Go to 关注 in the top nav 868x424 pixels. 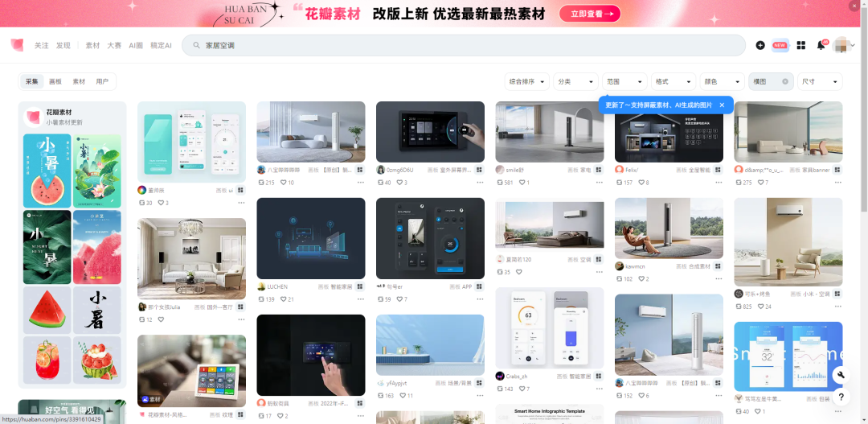[42, 45]
